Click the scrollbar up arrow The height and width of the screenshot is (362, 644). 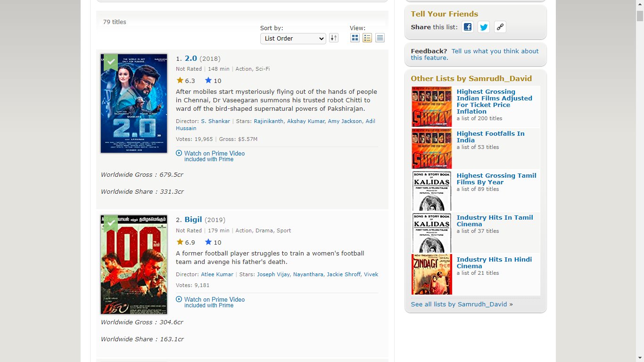640,4
